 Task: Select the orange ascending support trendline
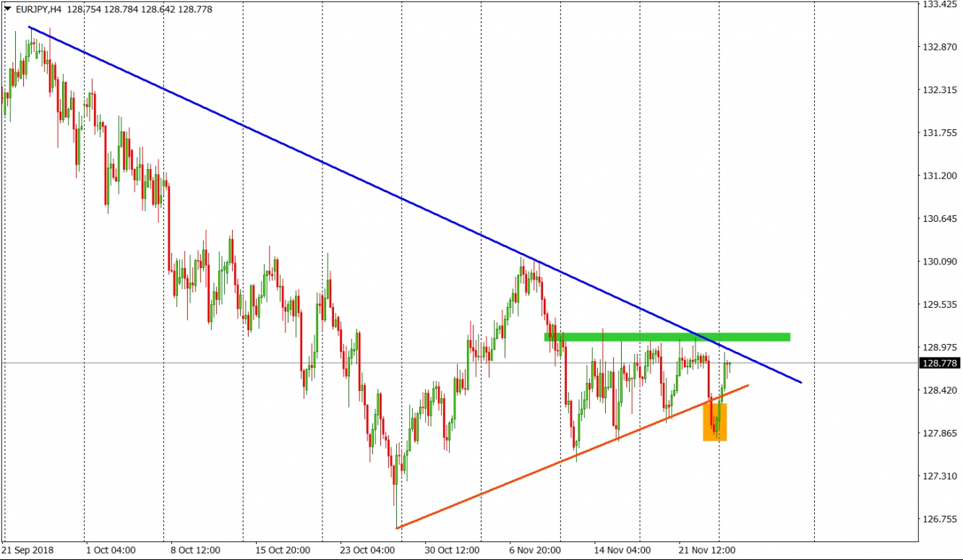pyautogui.click(x=572, y=457)
